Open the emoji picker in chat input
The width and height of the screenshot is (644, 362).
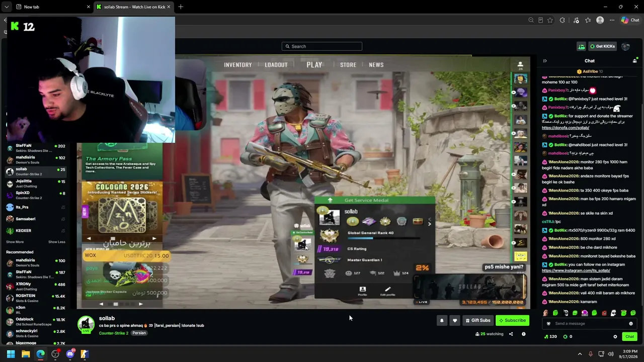631,324
